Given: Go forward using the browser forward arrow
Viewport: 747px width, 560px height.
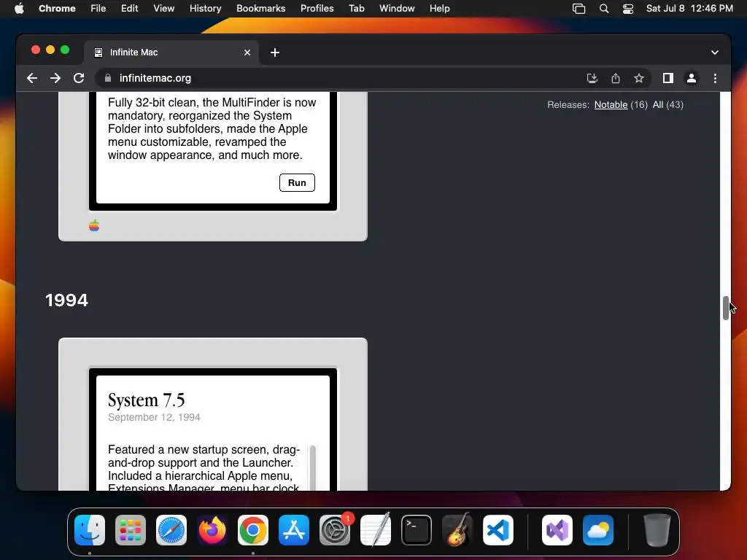Looking at the screenshot, I should click(x=55, y=78).
